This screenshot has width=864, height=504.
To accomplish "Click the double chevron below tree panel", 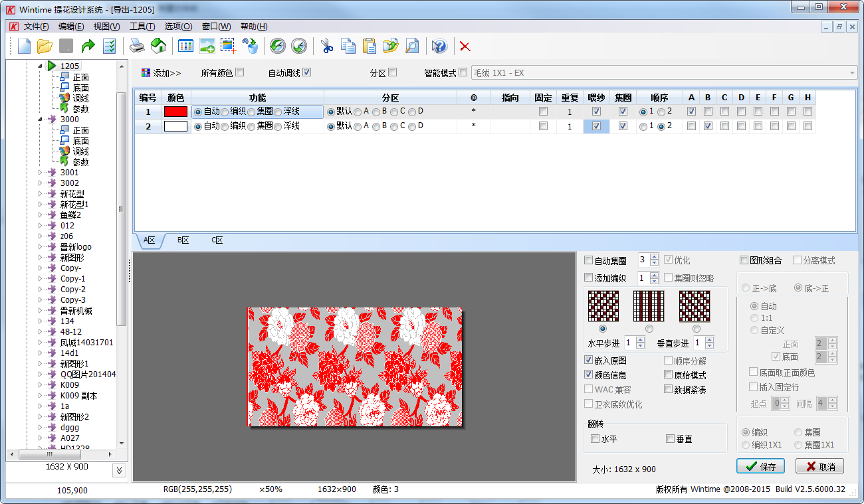I will click(x=119, y=471).
